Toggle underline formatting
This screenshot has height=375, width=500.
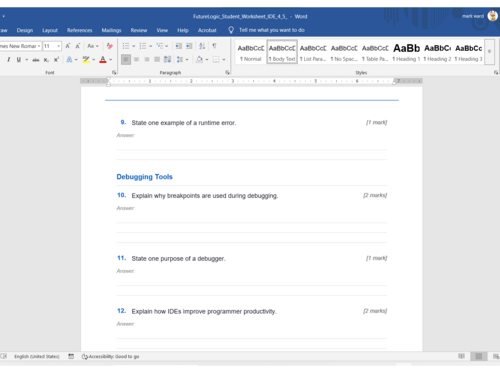pyautogui.click(x=19, y=60)
